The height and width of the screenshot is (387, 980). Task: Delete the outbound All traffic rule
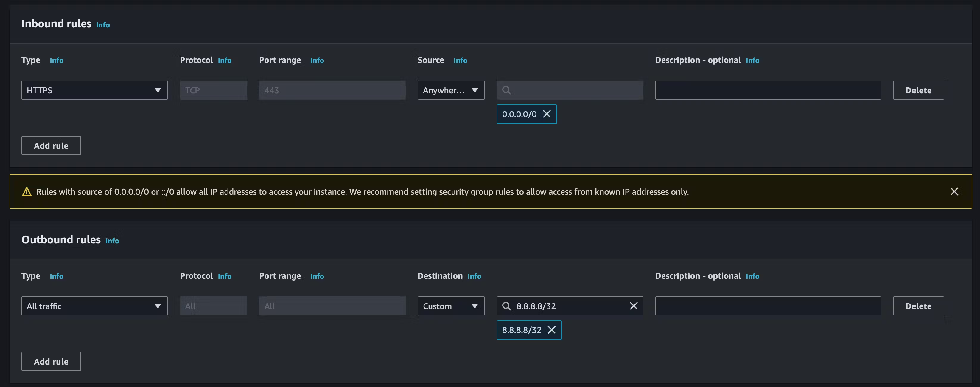click(918, 306)
